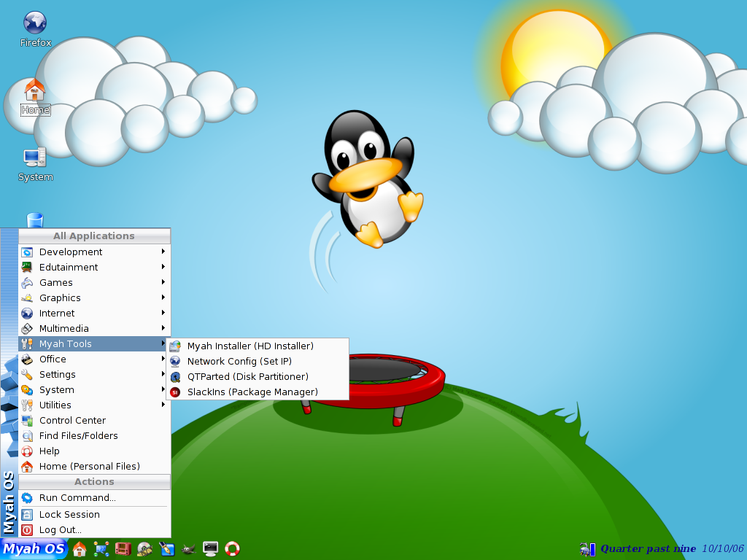Image resolution: width=747 pixels, height=560 pixels.
Task: Launch the fountain pen editor taskbar icon
Action: point(167,549)
